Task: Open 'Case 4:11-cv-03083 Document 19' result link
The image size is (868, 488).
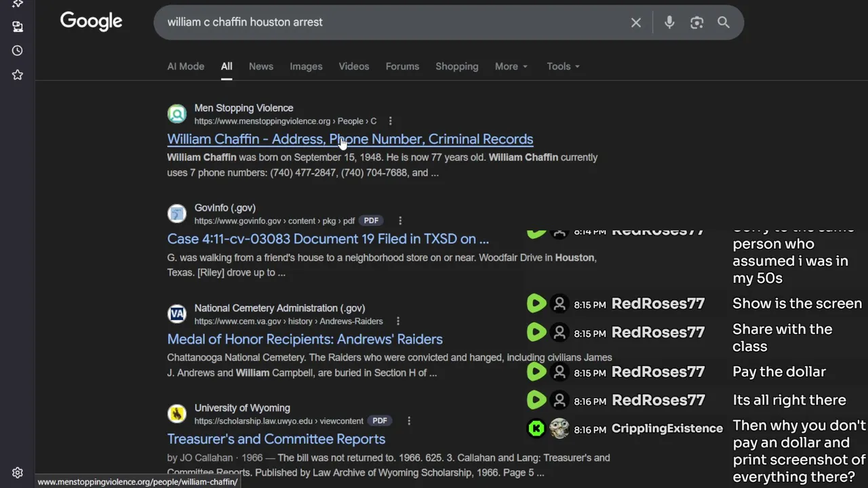Action: tap(328, 239)
